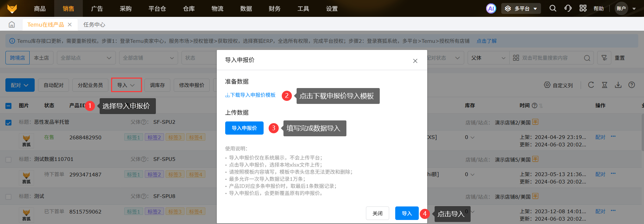Screen dimensions: 644x224
Task: Open the 全部店铺 dropdown
Action: pos(148,58)
